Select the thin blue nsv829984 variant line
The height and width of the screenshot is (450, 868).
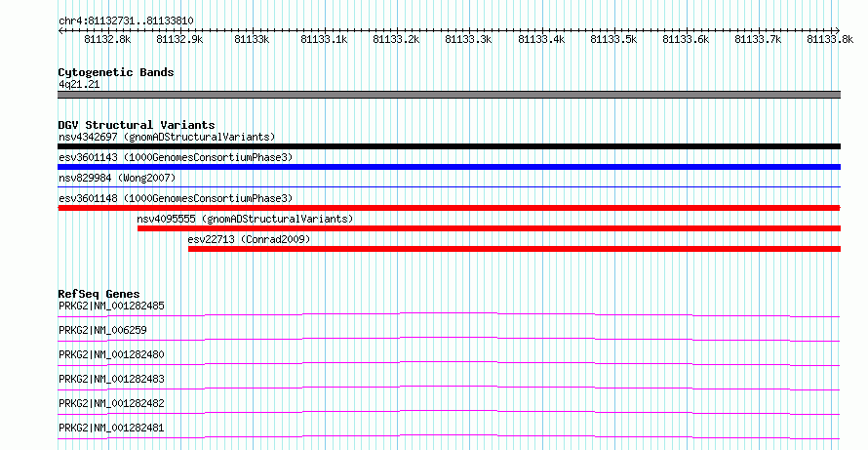449,186
